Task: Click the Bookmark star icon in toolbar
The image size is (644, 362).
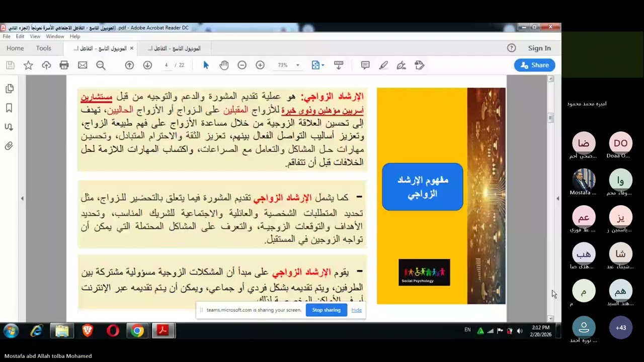Action: (x=28, y=65)
